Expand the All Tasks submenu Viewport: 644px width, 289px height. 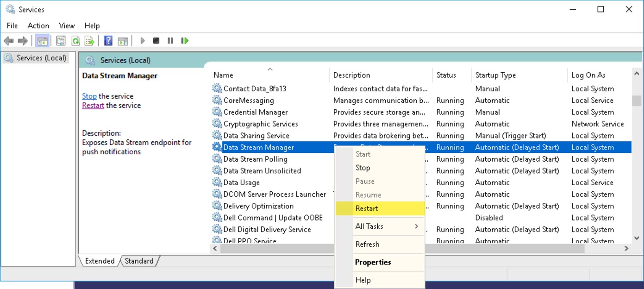click(380, 226)
